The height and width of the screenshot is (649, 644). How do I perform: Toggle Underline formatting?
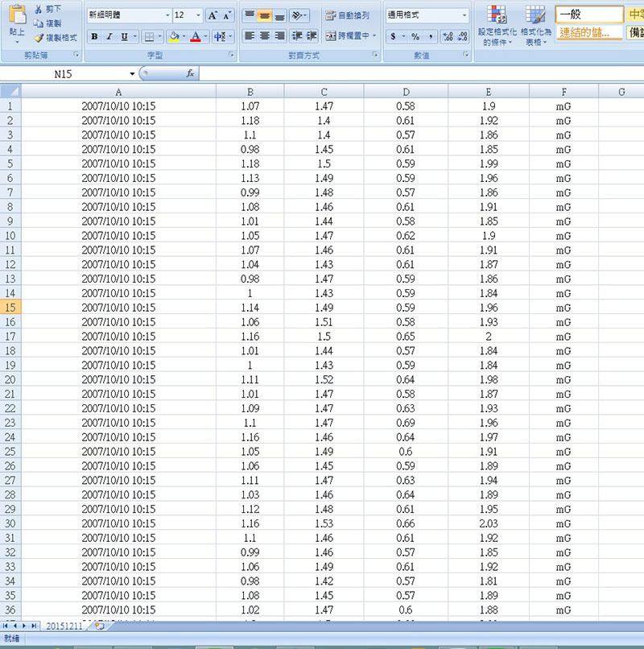[124, 36]
